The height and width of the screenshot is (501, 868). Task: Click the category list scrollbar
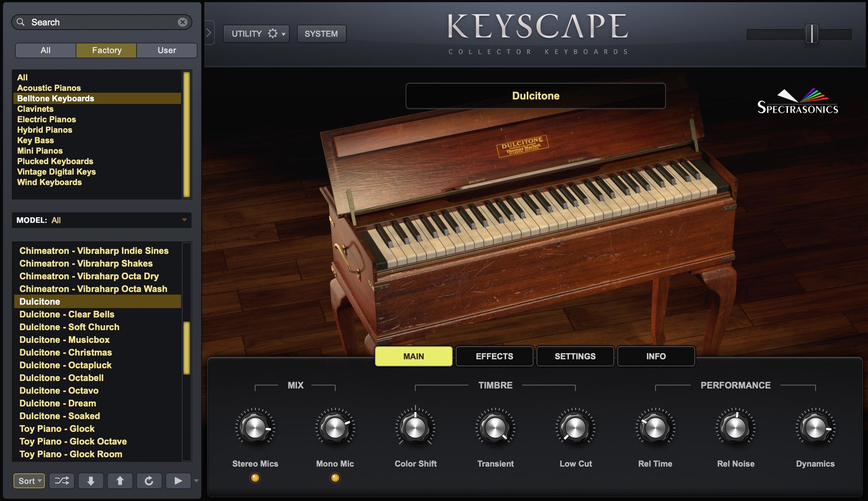pyautogui.click(x=187, y=134)
